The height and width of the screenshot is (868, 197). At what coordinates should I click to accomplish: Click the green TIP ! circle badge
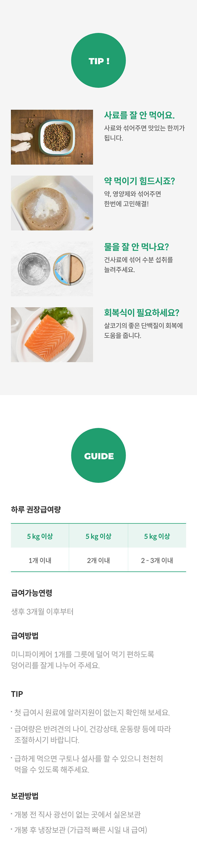point(98,61)
